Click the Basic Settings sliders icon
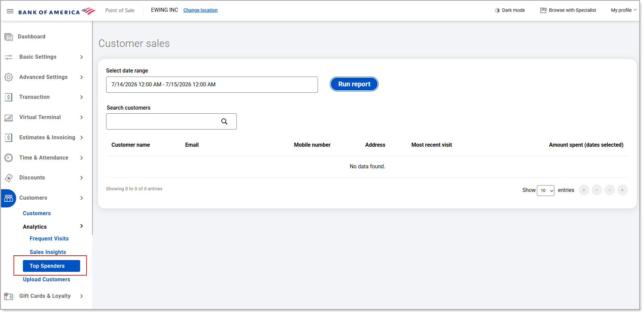The image size is (644, 314). pyautogui.click(x=9, y=57)
